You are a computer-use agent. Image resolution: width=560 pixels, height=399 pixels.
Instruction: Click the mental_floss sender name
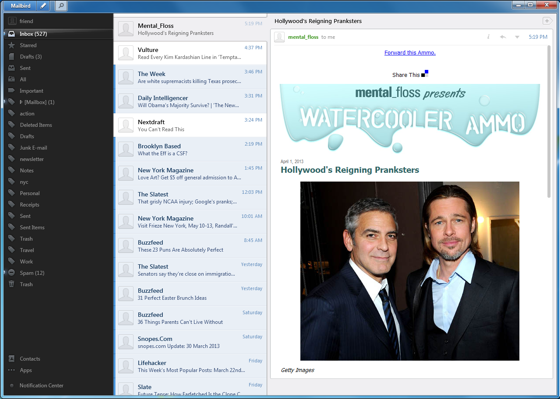pos(303,37)
